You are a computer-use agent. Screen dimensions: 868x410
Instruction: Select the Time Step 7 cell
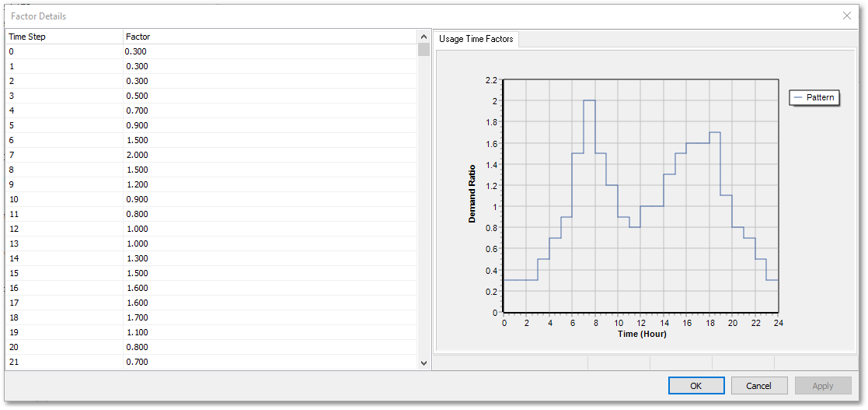click(64, 155)
